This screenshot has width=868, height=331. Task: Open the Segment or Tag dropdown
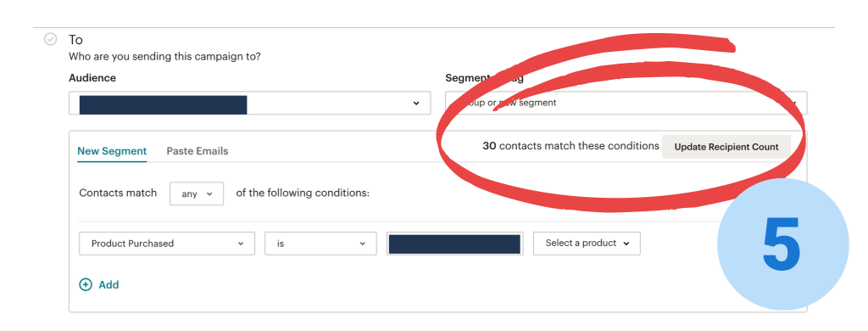pos(626,104)
